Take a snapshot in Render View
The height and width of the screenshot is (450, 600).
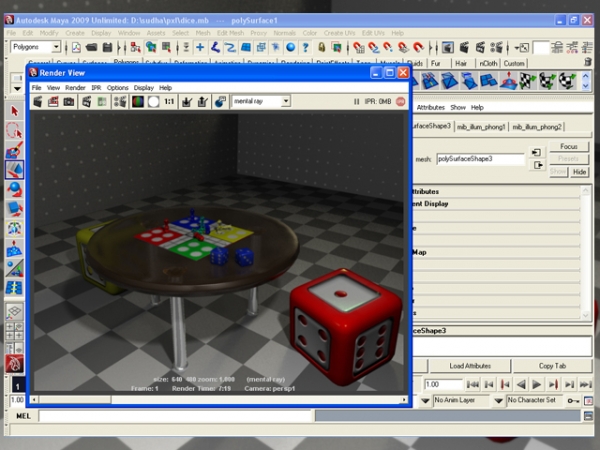69,102
